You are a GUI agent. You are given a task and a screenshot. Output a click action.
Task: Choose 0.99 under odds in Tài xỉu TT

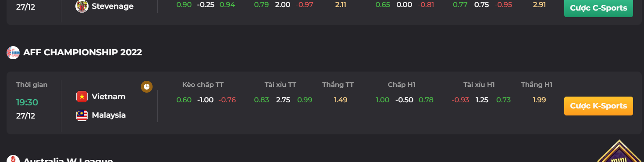pyautogui.click(x=305, y=100)
